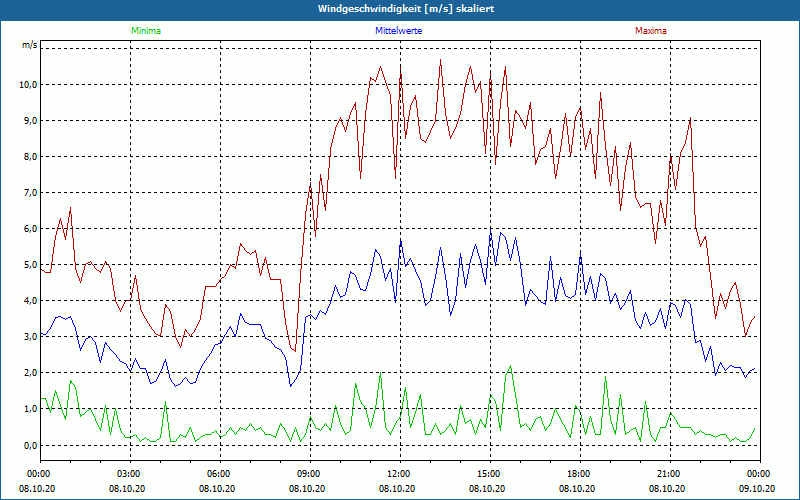This screenshot has height=500, width=800.
Task: Click the 6,0 y-axis value
Action: click(30, 229)
